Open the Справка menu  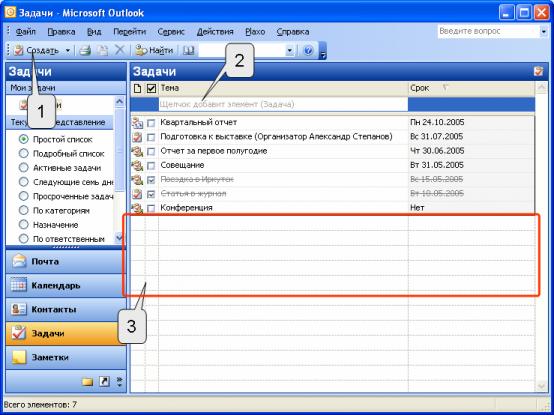293,32
